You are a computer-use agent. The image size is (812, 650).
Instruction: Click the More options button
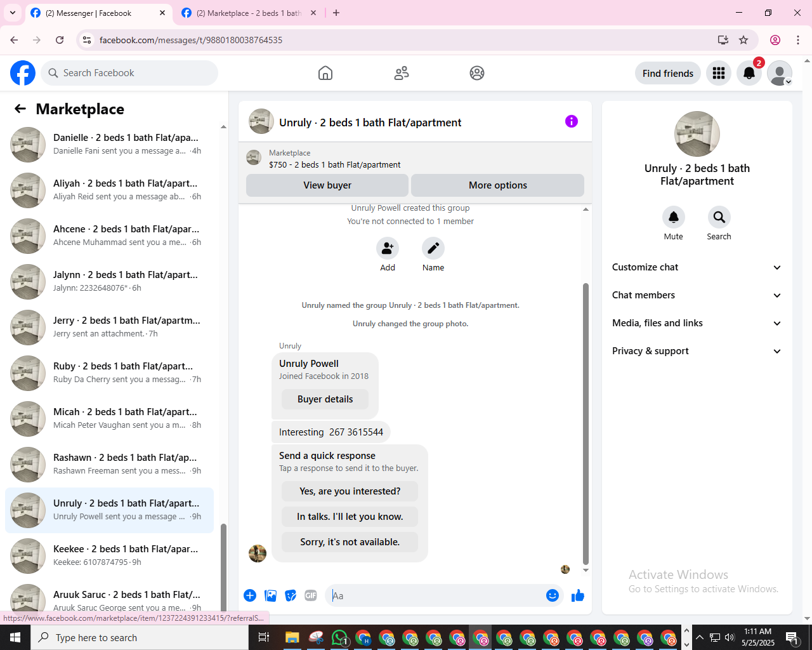pyautogui.click(x=498, y=185)
